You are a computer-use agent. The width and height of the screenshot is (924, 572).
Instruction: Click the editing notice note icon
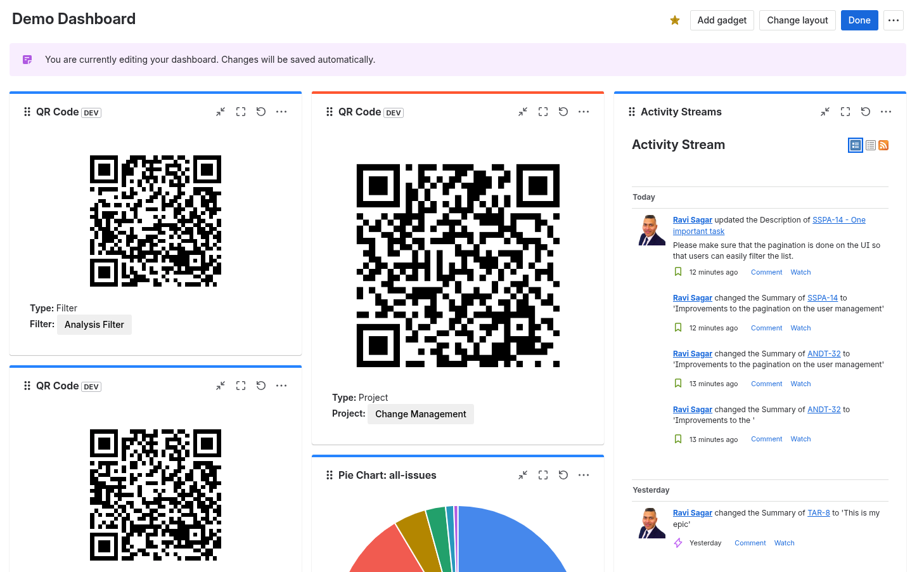(x=27, y=60)
